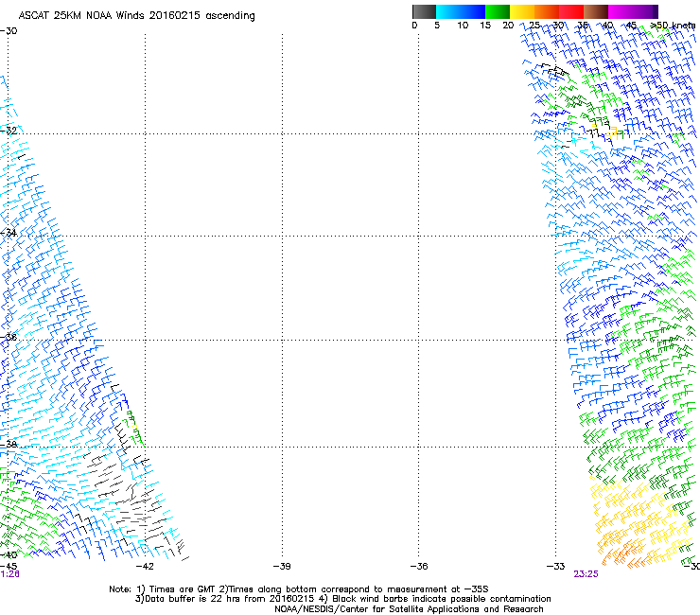Click the longitude label '-36' on bottom axis
700x615 pixels.
click(419, 567)
